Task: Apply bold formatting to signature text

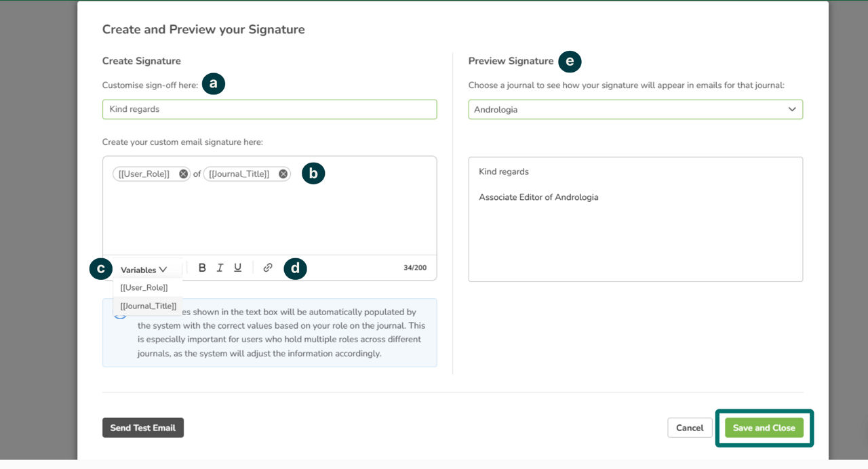Action: click(x=202, y=268)
